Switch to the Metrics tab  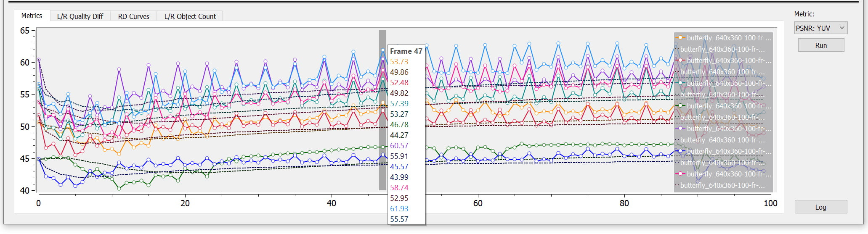(x=32, y=16)
